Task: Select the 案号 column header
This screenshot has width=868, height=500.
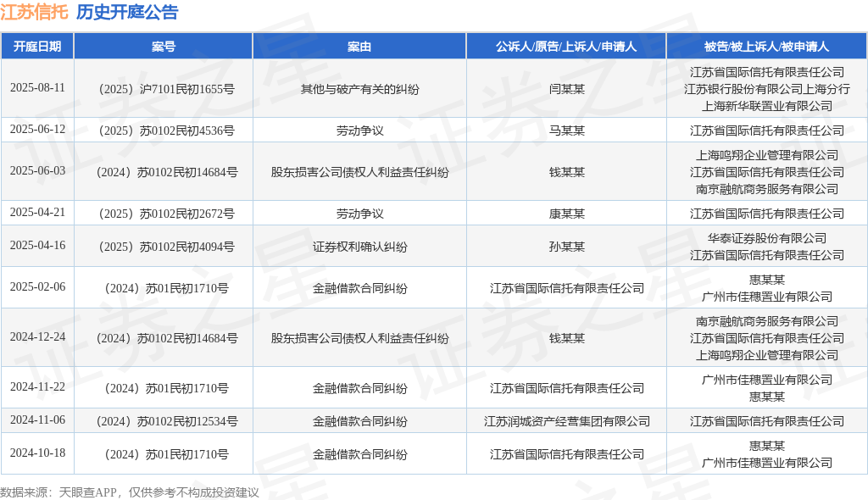Action: click(164, 47)
